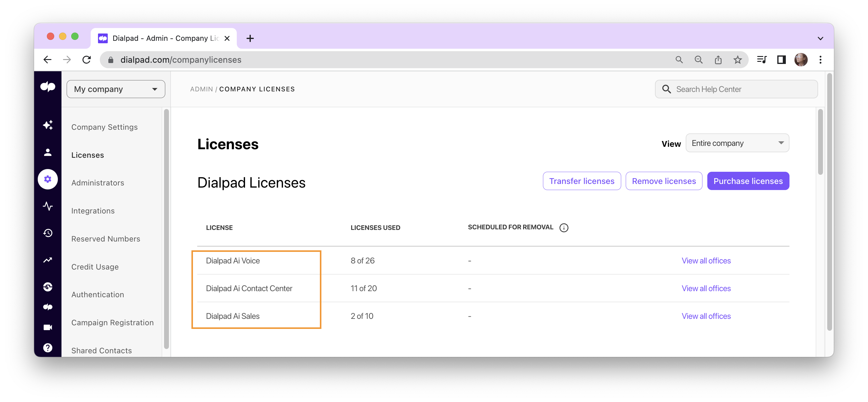This screenshot has width=868, height=402.
Task: Open Credit Usage in the admin menu
Action: coord(95,267)
